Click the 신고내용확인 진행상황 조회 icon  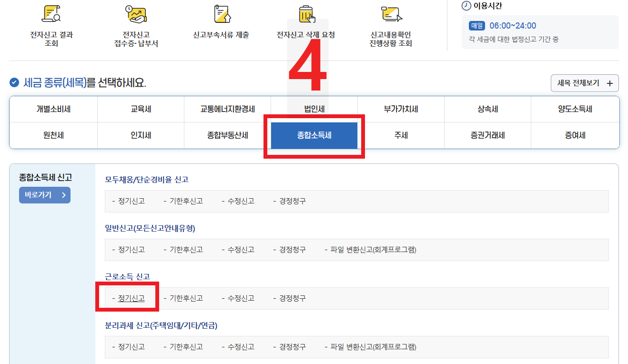click(391, 14)
